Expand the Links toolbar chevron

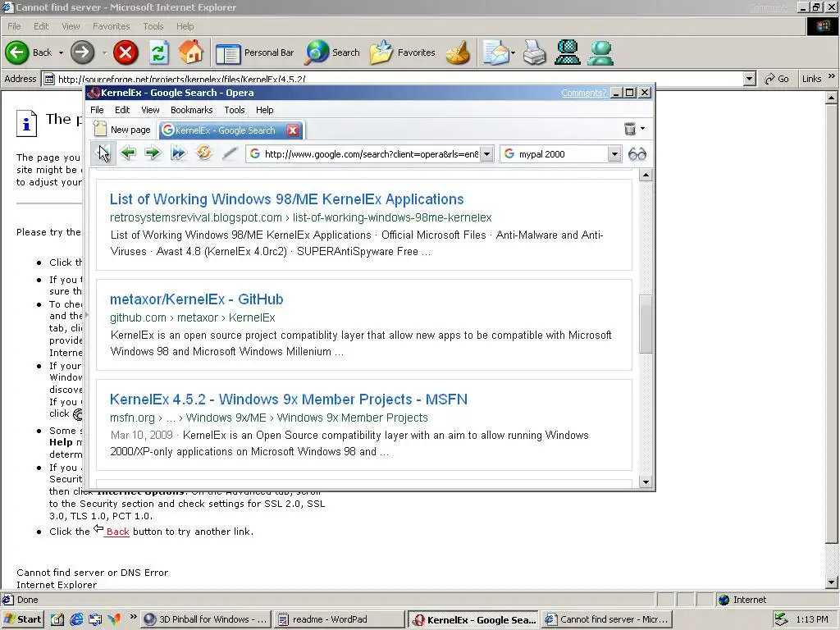[x=832, y=76]
